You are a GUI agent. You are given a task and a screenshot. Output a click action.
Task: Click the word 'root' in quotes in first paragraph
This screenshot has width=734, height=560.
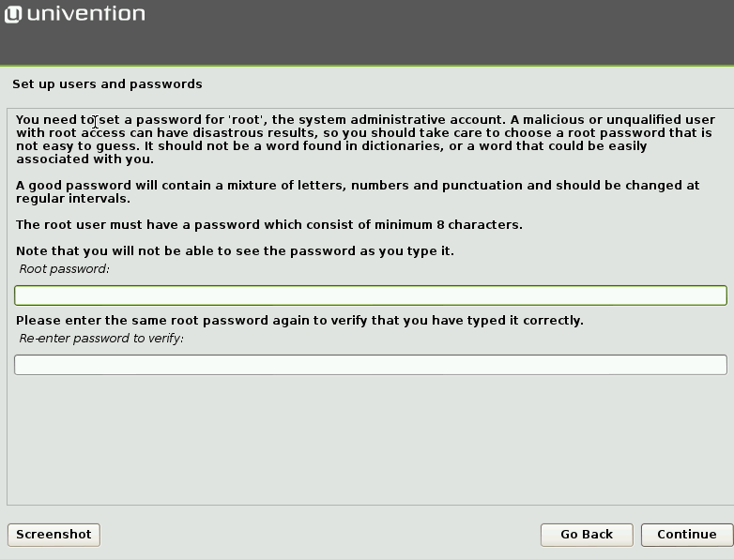click(x=246, y=120)
